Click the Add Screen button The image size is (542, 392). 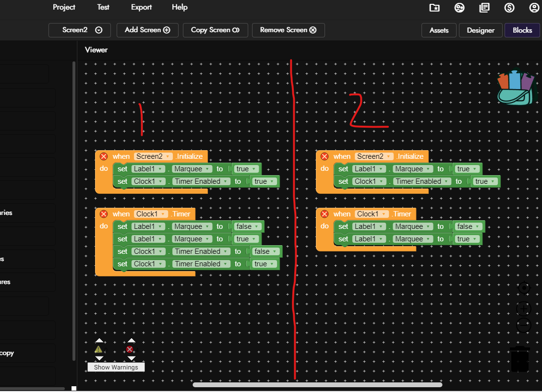pos(147,30)
